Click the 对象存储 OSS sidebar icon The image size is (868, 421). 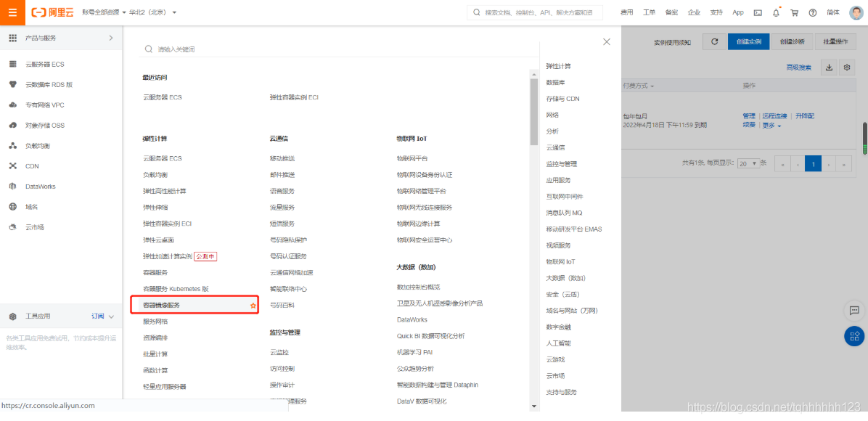pyautogui.click(x=13, y=126)
